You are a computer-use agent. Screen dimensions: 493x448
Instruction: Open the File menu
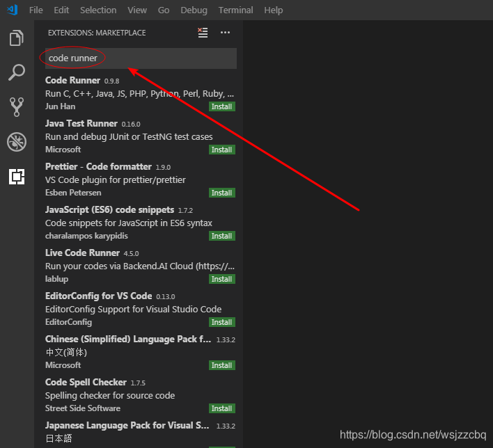coord(36,10)
